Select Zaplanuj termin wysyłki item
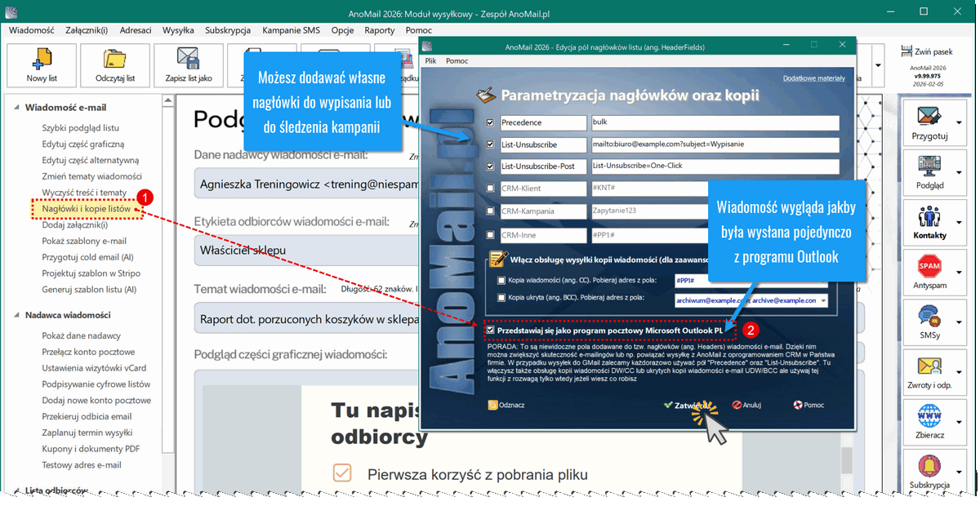Image resolution: width=980 pixels, height=506 pixels. click(87, 433)
